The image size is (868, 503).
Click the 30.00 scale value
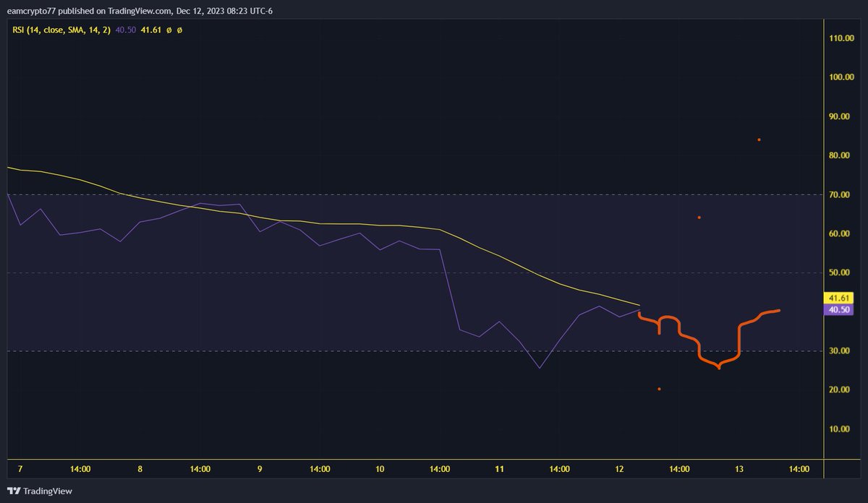839,351
